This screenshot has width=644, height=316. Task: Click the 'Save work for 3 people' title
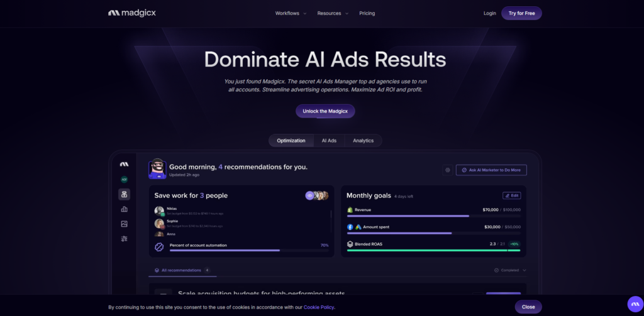click(x=191, y=196)
